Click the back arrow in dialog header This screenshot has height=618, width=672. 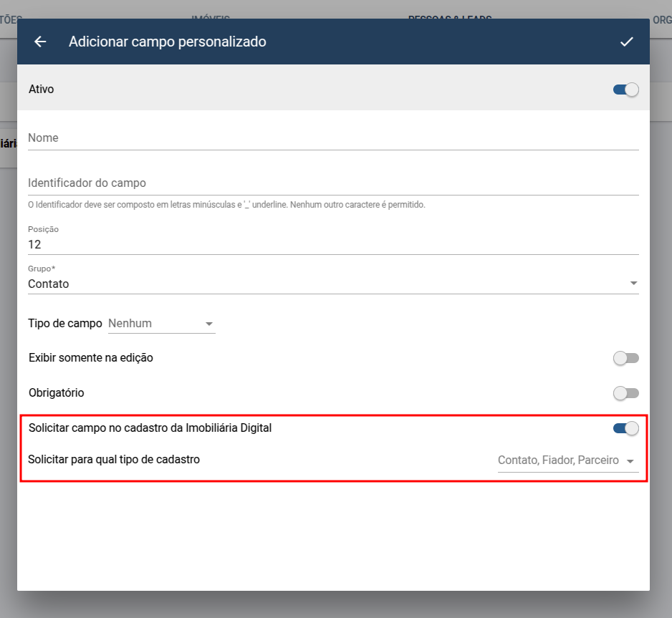coord(40,42)
